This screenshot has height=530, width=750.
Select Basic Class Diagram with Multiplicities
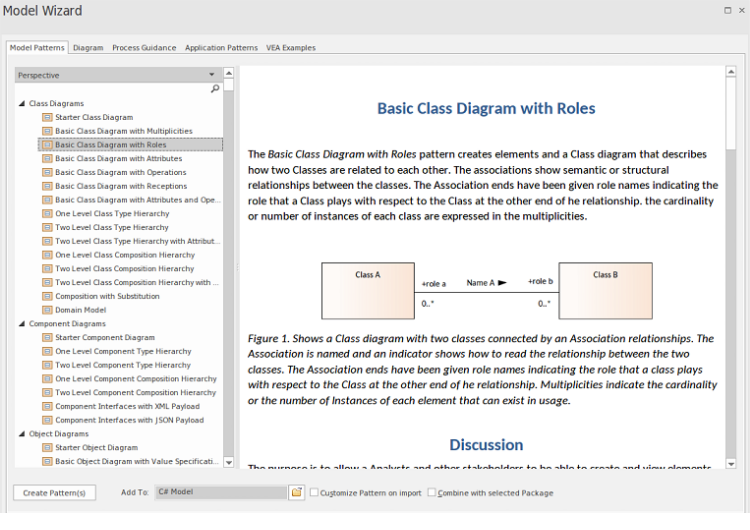pyautogui.click(x=123, y=131)
